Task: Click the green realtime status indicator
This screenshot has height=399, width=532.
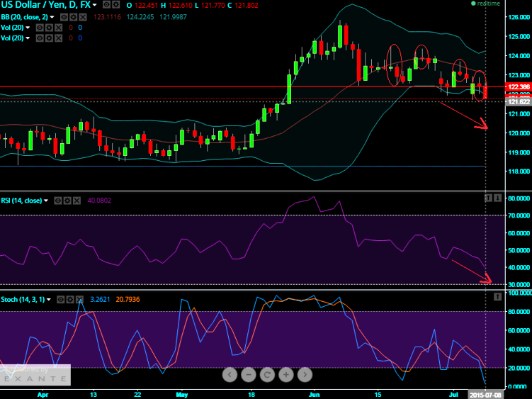Action: [x=485, y=4]
